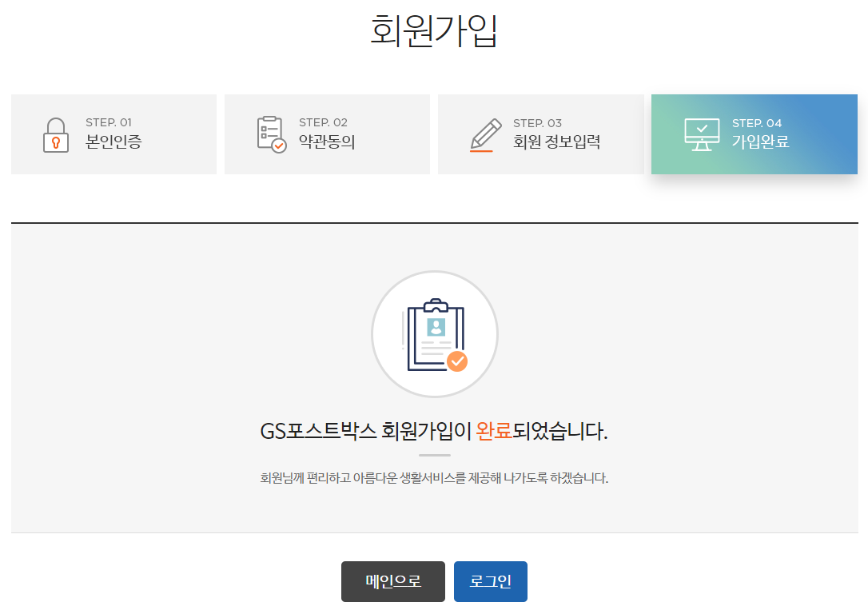Click the monitor checkmark icon for 가입완료
This screenshot has width=868, height=610.
click(x=702, y=134)
